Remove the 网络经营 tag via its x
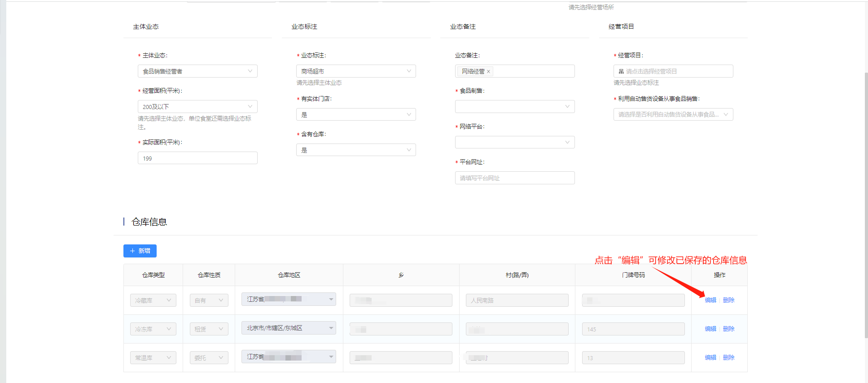This screenshot has width=868, height=383. click(488, 72)
